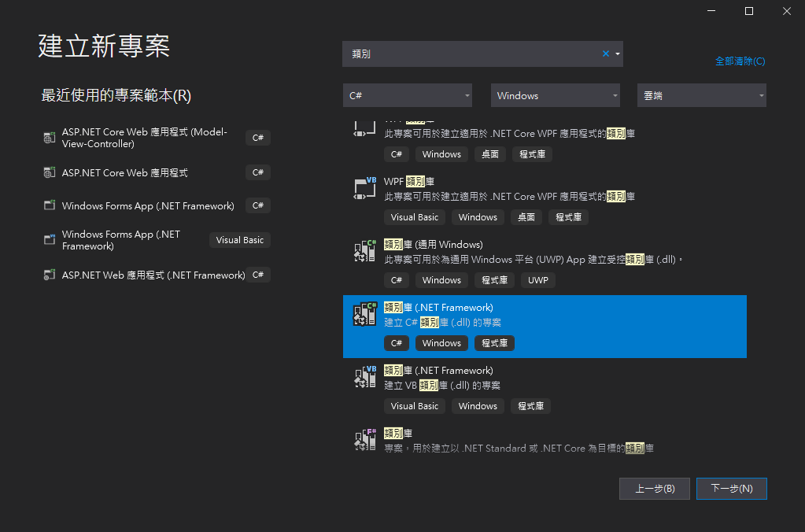Select recent template ASP.NET Core Web 應用程式 (Model-View-Controller)
Image resolution: width=805 pixels, height=532 pixels.
pos(157,138)
